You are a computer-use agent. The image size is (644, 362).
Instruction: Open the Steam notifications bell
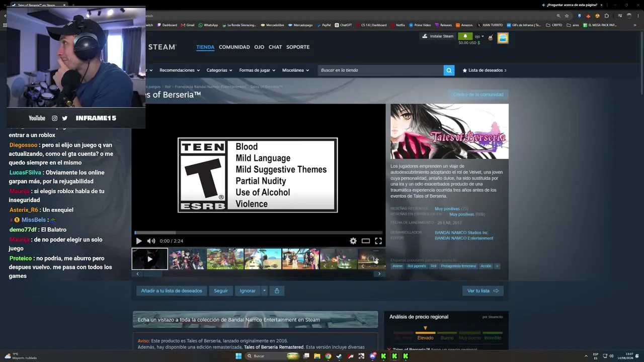[465, 36]
